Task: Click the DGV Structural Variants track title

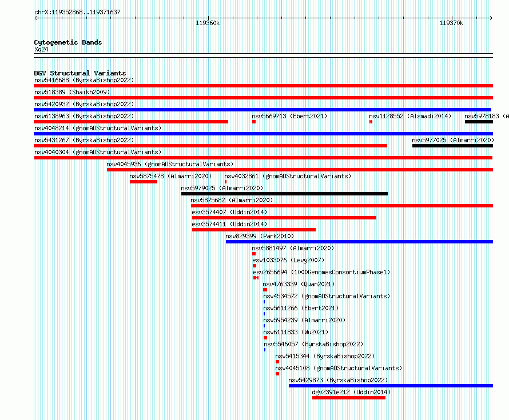Action: tap(80, 73)
